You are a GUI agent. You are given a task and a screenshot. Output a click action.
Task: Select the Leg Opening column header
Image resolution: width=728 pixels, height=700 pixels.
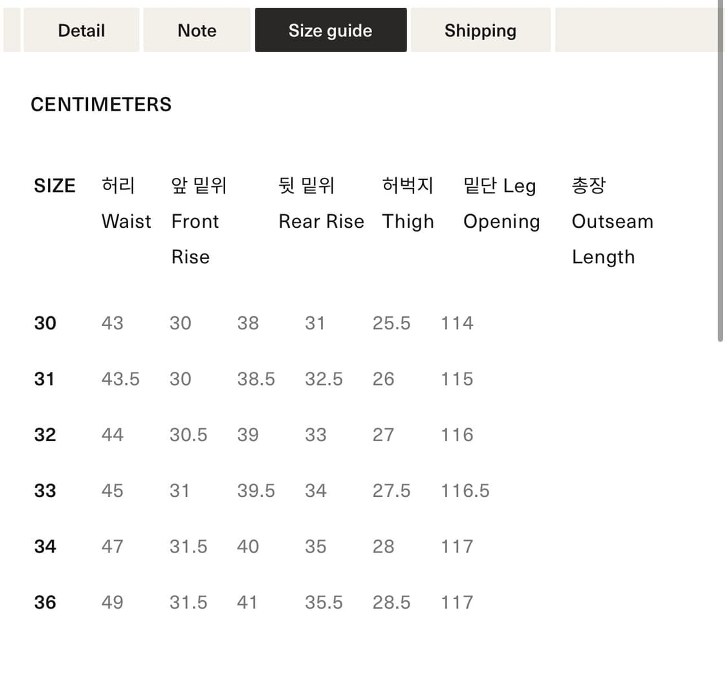click(501, 221)
